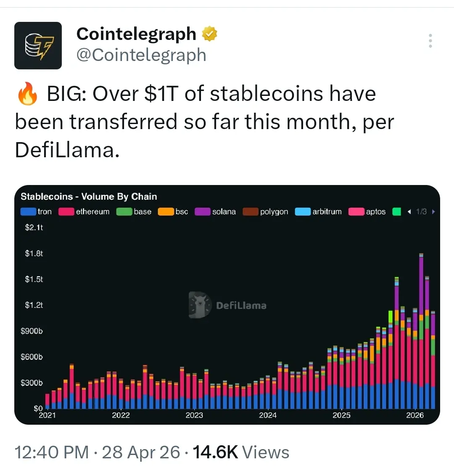
Task: Toggle the ethereum series in legend
Action: point(84,212)
